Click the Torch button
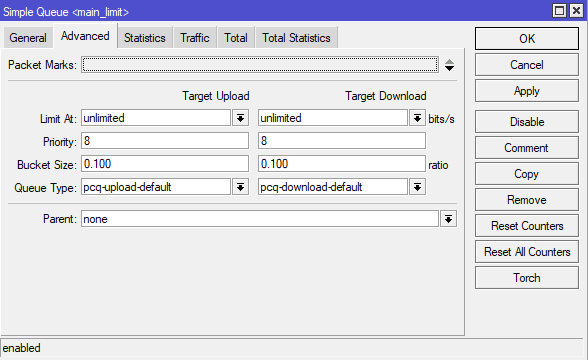588x360 pixels. [527, 278]
